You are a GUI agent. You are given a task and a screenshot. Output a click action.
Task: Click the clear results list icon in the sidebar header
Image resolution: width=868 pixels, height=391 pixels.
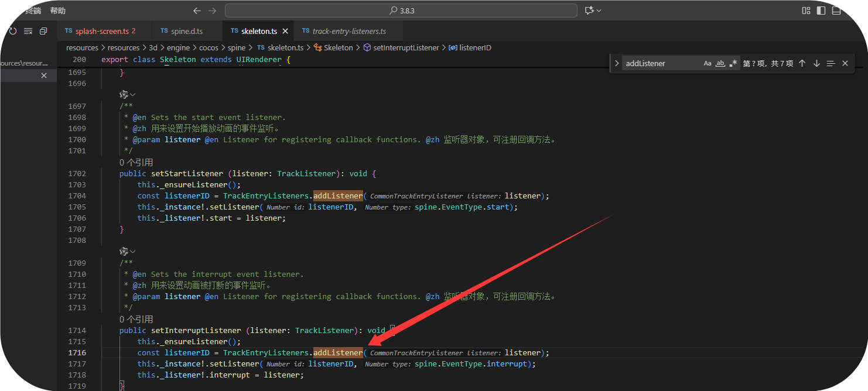(28, 31)
